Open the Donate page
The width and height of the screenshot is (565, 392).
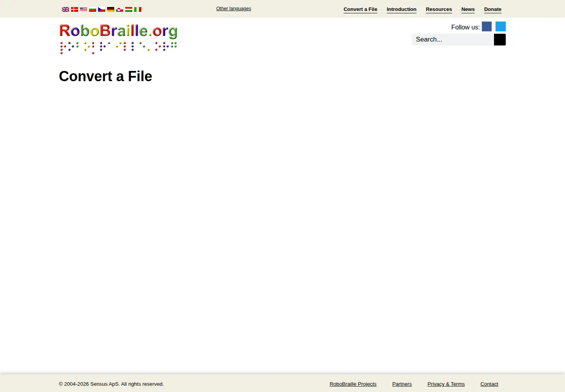pyautogui.click(x=492, y=9)
